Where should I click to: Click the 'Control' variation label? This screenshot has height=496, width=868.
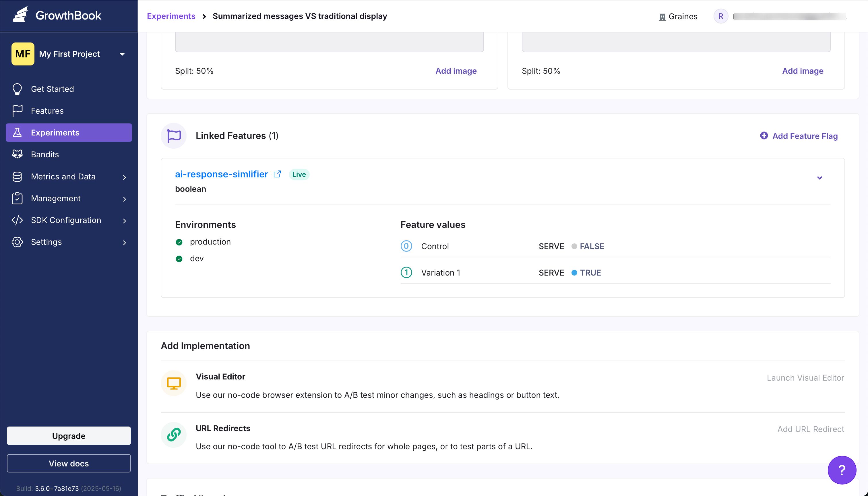click(x=435, y=246)
